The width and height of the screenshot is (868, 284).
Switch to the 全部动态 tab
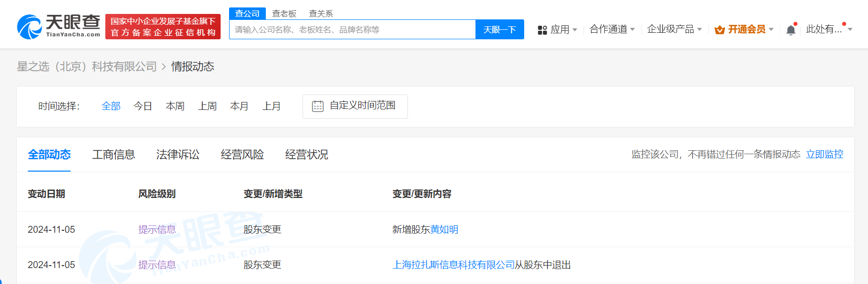pyautogui.click(x=49, y=155)
